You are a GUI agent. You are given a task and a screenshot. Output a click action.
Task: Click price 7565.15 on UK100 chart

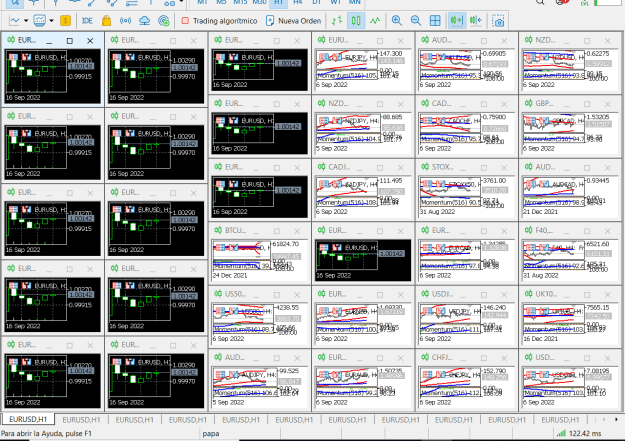tap(597, 307)
